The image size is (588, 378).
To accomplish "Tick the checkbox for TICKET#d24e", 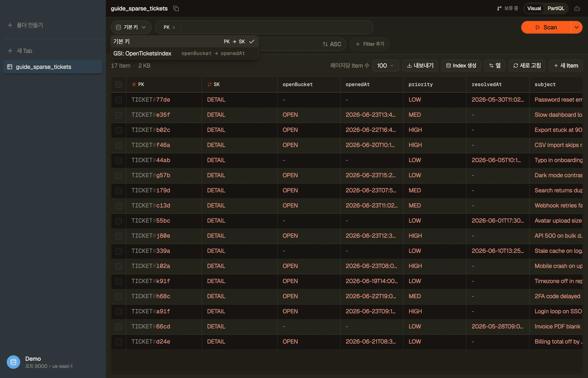I will pos(118,342).
